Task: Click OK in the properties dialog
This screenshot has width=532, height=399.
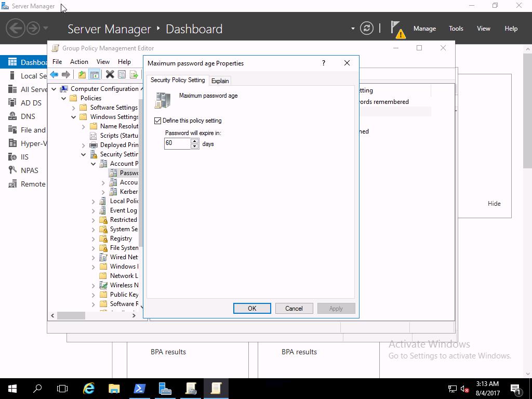Action: 252,309
